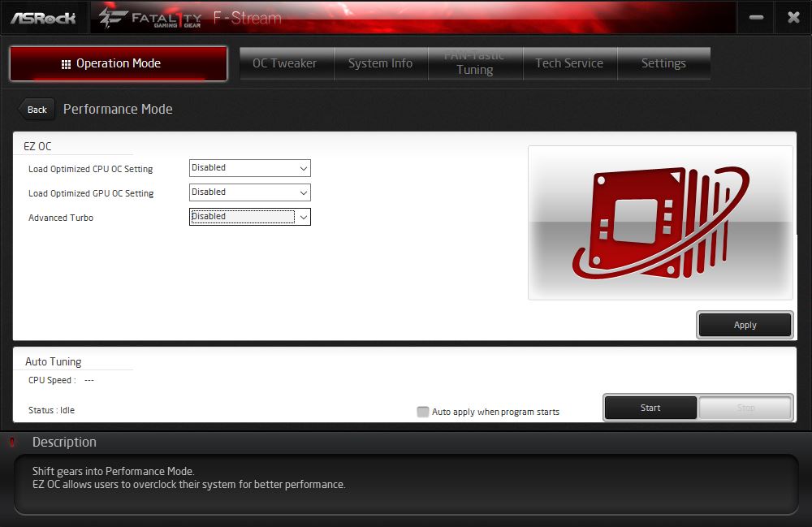Go back using the Back arrow button
The height and width of the screenshot is (527, 812).
36,110
